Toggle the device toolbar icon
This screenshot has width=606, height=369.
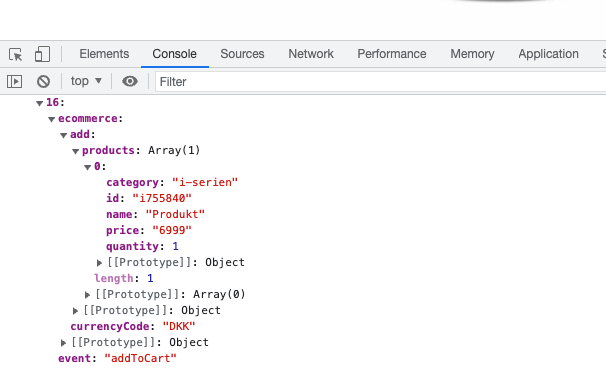(42, 54)
